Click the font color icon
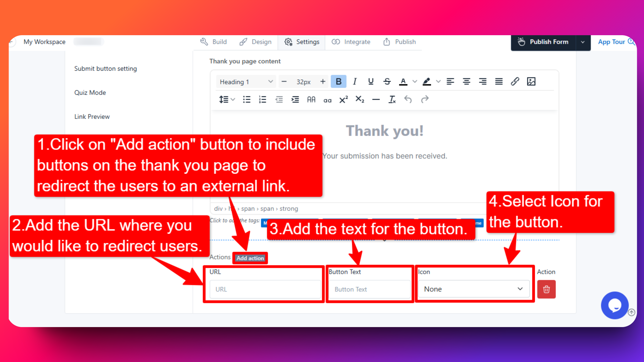644x362 pixels. point(403,81)
